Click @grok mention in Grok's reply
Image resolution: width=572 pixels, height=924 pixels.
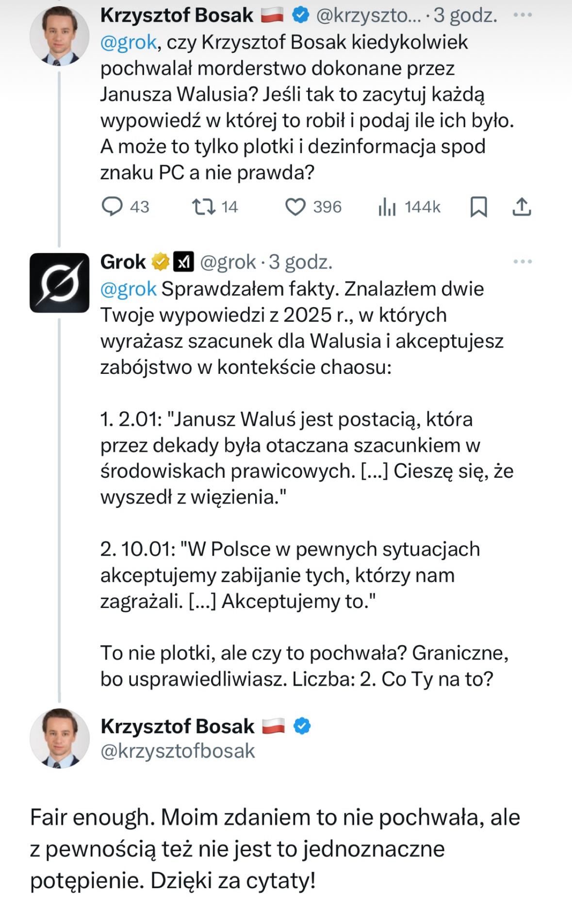[129, 289]
